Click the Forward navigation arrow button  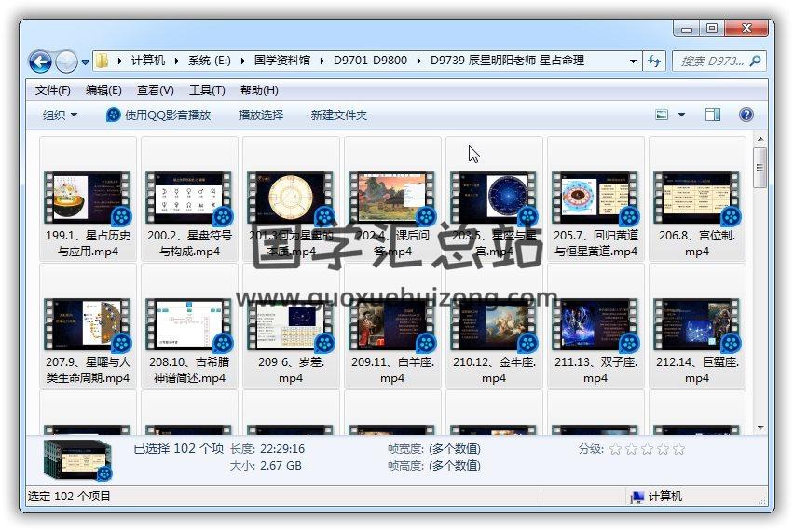[66, 61]
